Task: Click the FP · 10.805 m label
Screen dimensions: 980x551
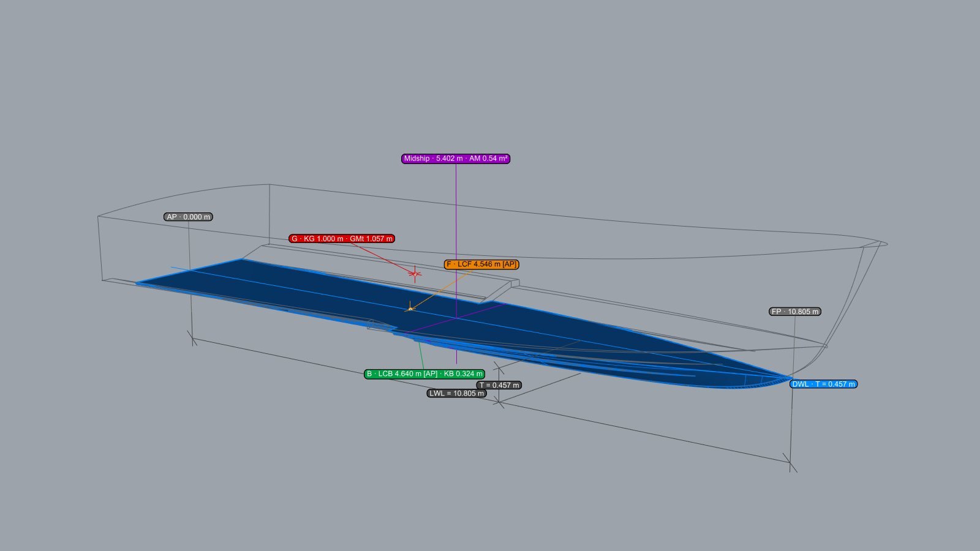Action: point(794,312)
